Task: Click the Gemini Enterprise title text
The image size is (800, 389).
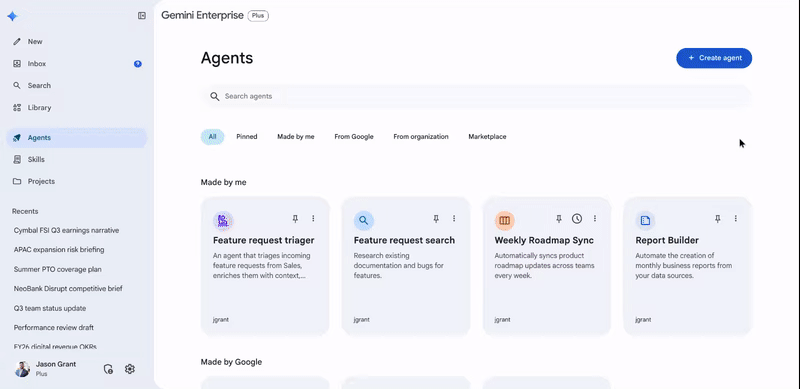Action: coord(203,15)
